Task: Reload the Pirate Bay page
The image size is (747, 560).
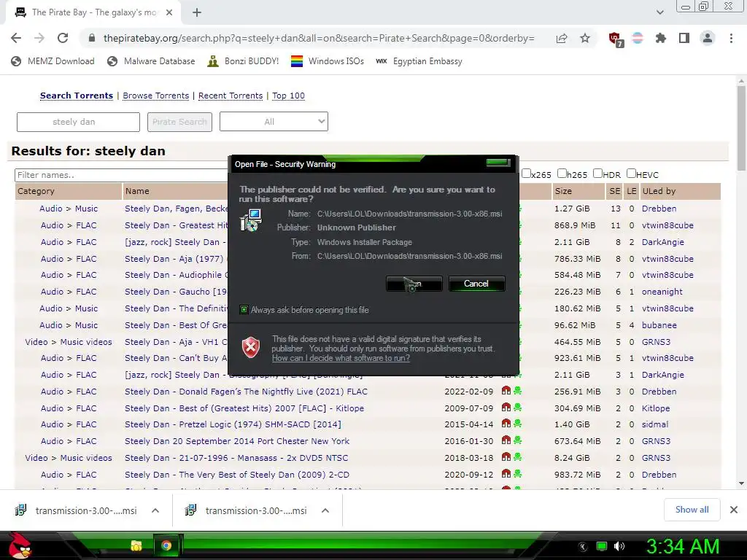Action: click(x=63, y=38)
